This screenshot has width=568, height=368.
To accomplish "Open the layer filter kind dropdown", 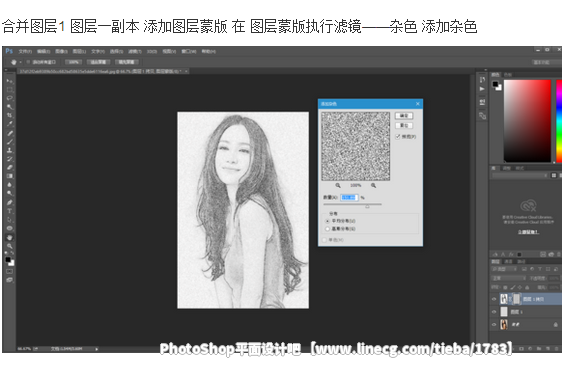I will coord(504,269).
